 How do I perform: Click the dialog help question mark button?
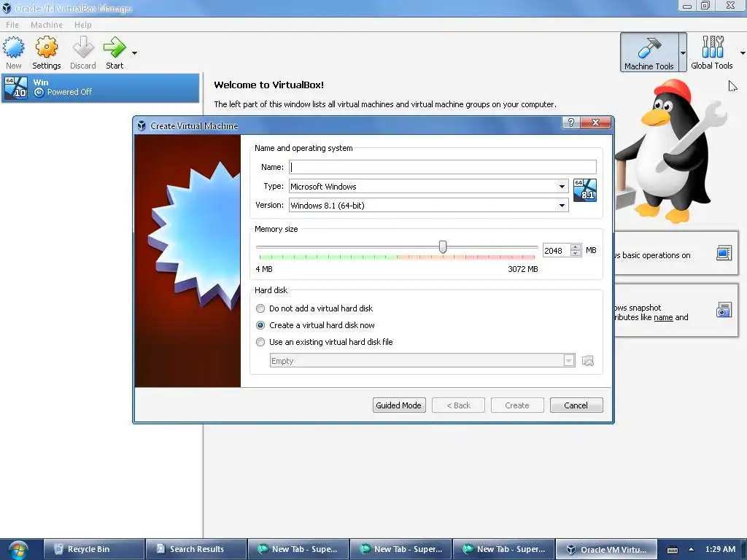click(571, 122)
